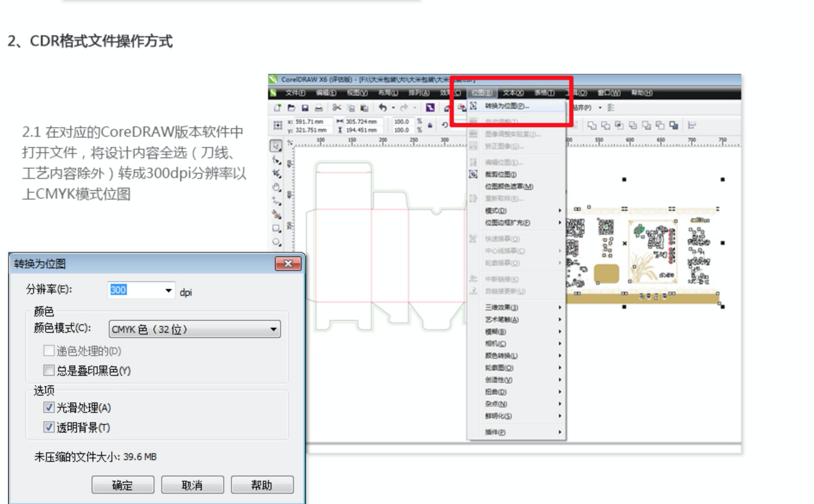
Task: Click the Undo arrow icon
Action: (382, 108)
